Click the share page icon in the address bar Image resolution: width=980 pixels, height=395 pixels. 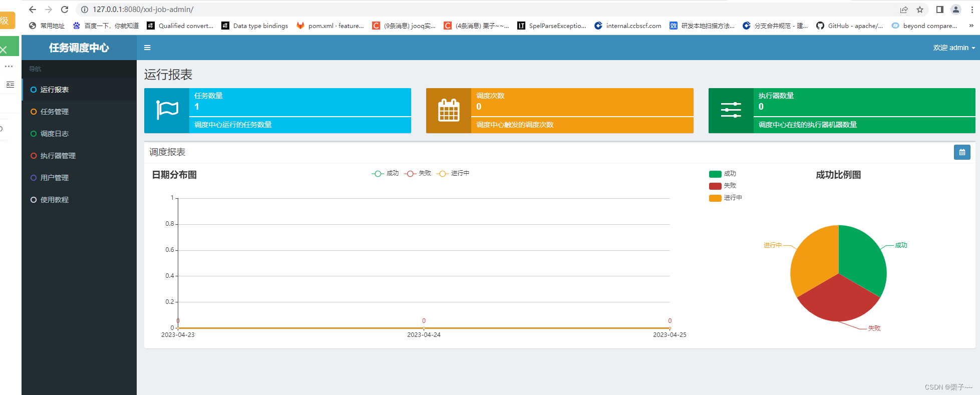(904, 10)
